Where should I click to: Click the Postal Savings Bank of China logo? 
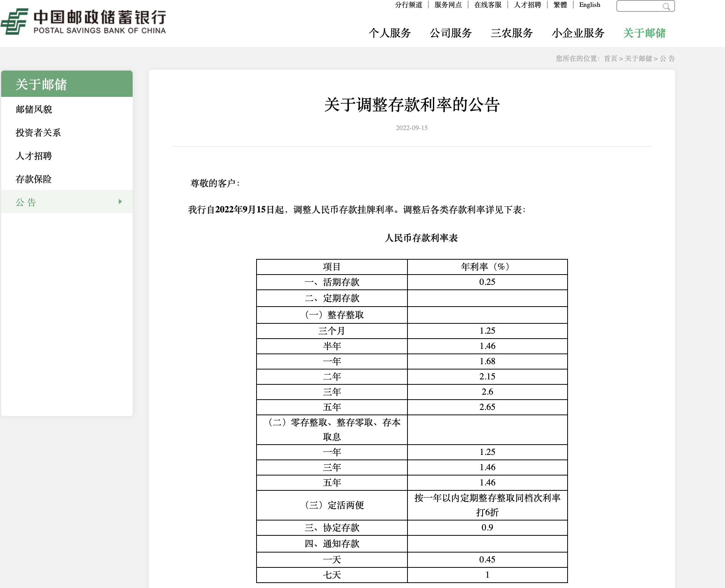[x=83, y=22]
